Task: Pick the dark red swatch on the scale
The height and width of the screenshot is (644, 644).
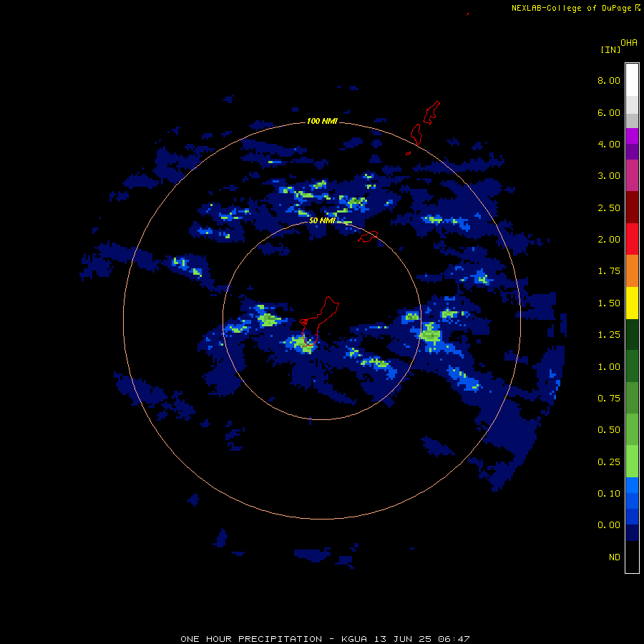Action: (x=632, y=208)
